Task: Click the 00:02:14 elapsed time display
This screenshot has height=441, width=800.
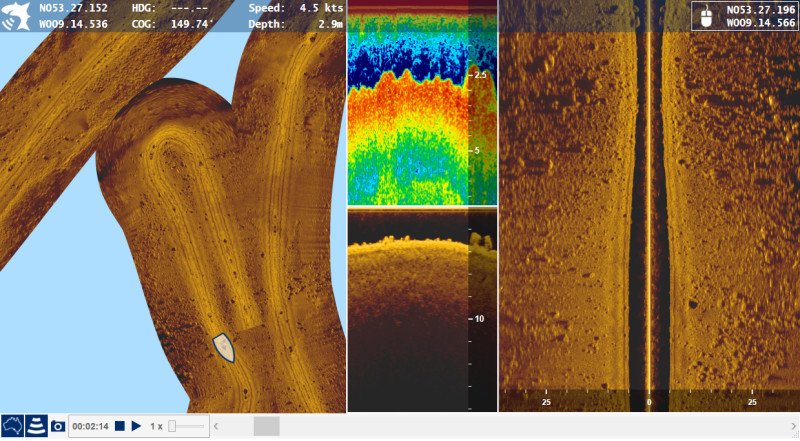Action: click(x=89, y=426)
